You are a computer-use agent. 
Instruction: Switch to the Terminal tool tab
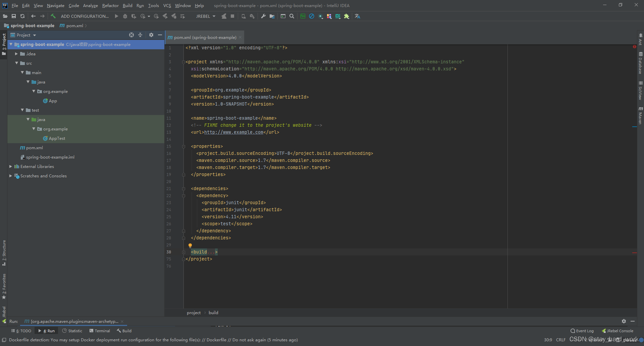tap(100, 331)
